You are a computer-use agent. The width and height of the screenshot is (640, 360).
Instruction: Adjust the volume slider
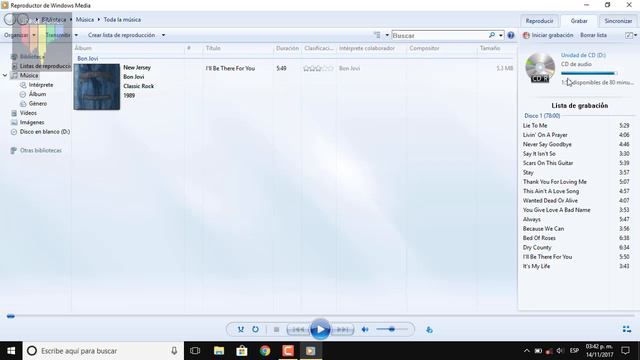392,329
